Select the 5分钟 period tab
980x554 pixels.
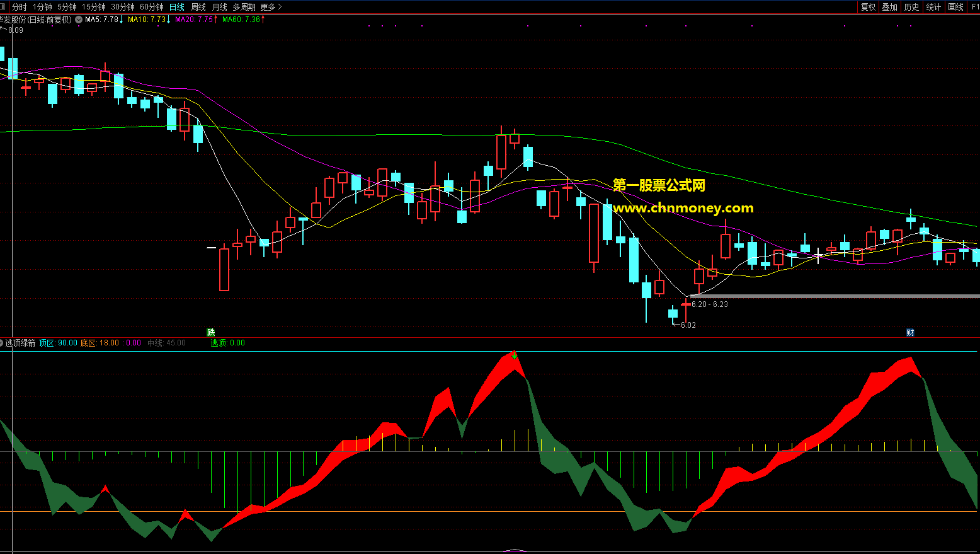[67, 7]
